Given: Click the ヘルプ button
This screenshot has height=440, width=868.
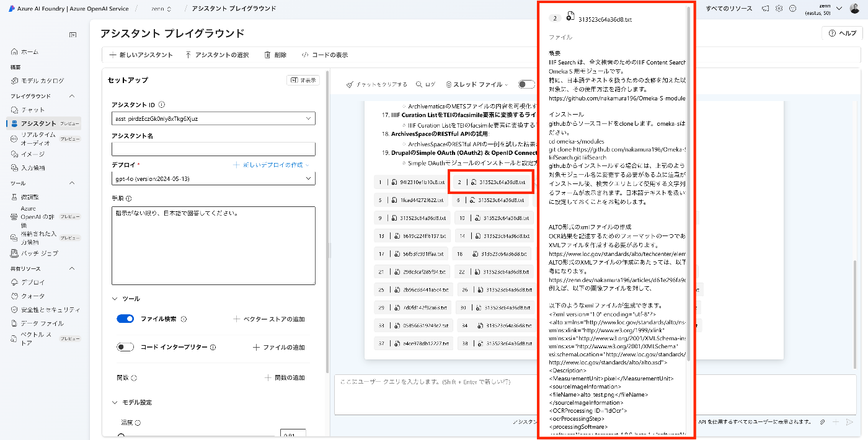Looking at the screenshot, I should [842, 33].
